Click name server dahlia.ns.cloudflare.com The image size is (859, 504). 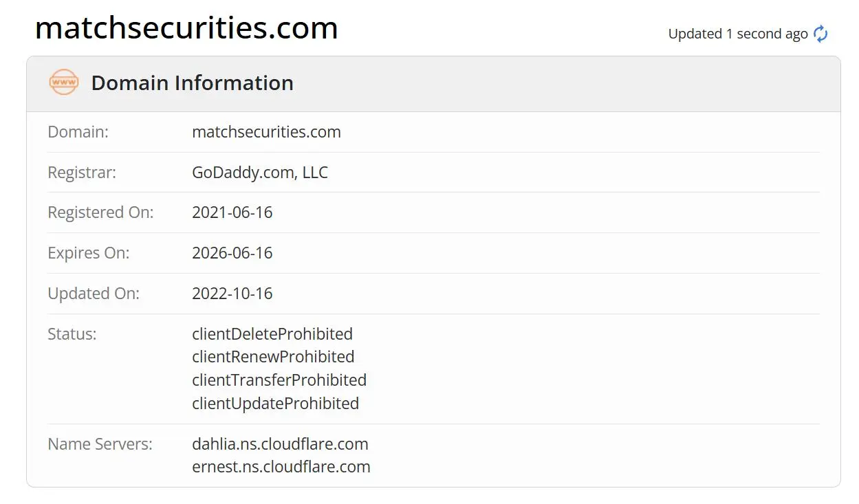coord(281,444)
